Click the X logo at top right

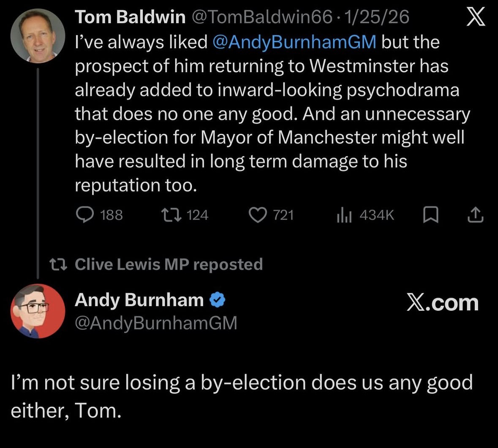click(x=476, y=19)
